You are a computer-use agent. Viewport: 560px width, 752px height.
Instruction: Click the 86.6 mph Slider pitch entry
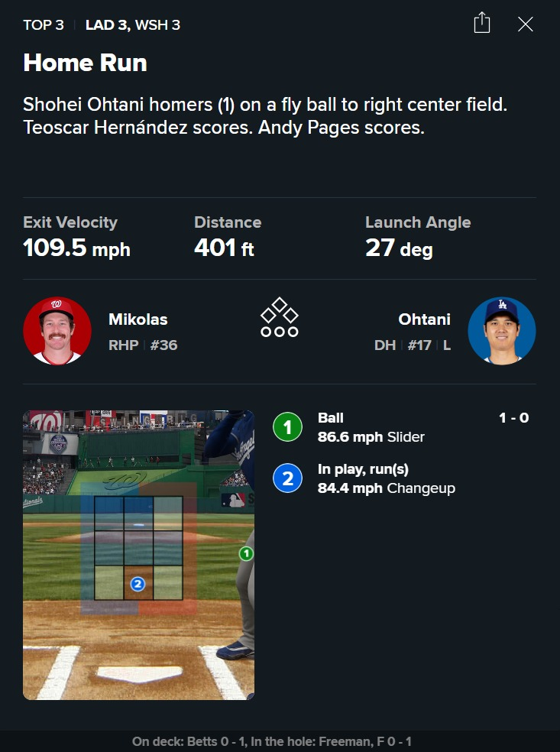[x=371, y=437]
